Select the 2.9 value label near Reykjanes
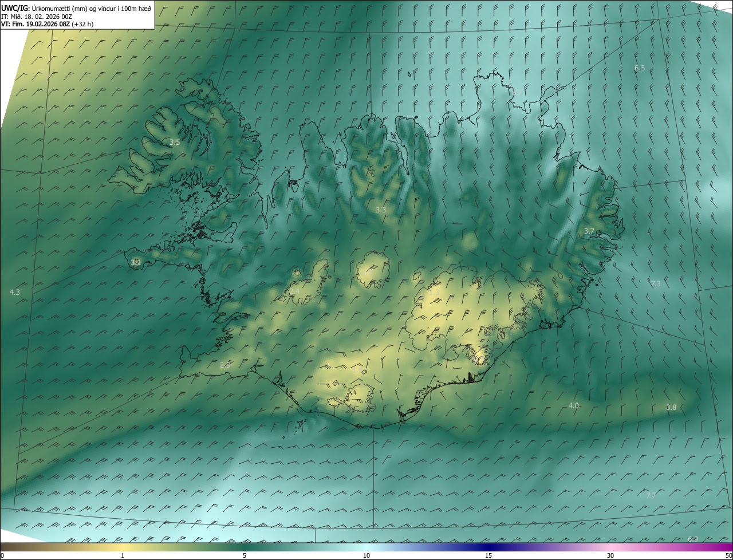 [225, 365]
